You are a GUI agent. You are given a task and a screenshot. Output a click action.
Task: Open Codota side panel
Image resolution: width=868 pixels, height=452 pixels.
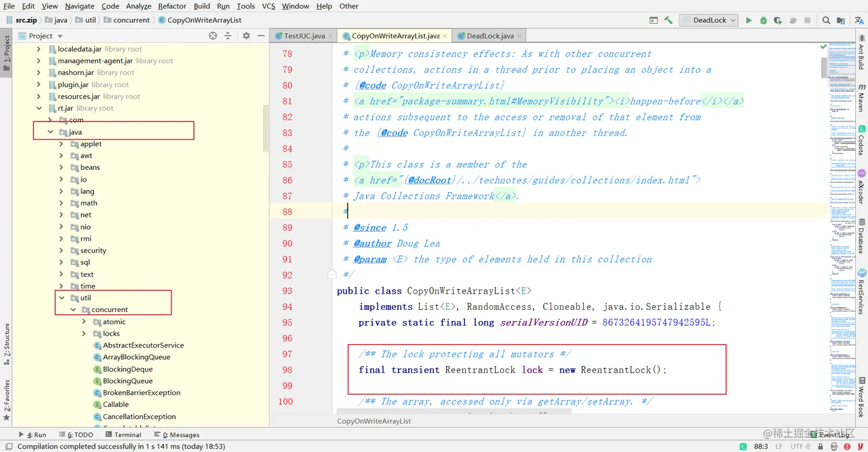click(x=861, y=141)
